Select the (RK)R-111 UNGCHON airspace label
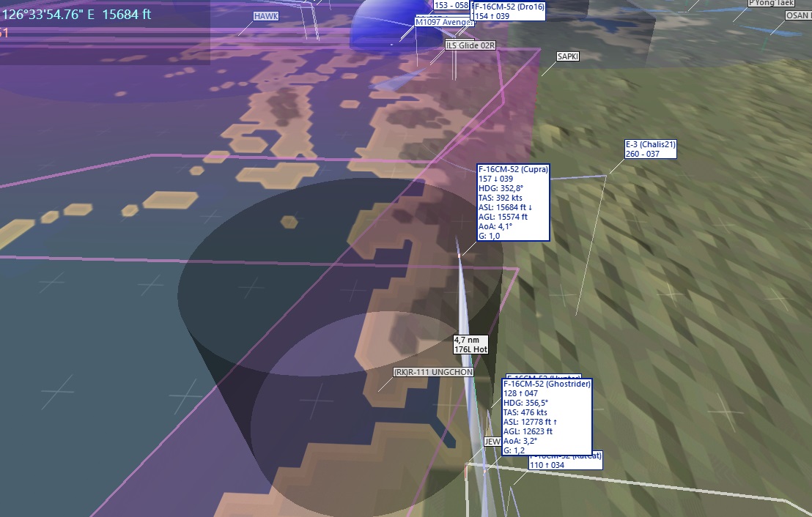 coord(433,372)
